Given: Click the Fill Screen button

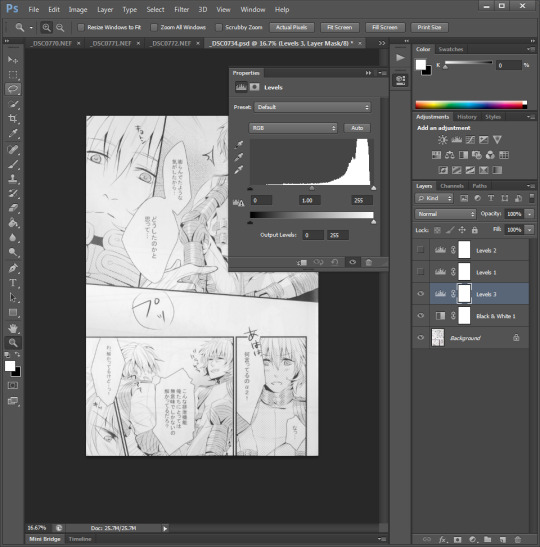Looking at the screenshot, I should click(x=385, y=27).
